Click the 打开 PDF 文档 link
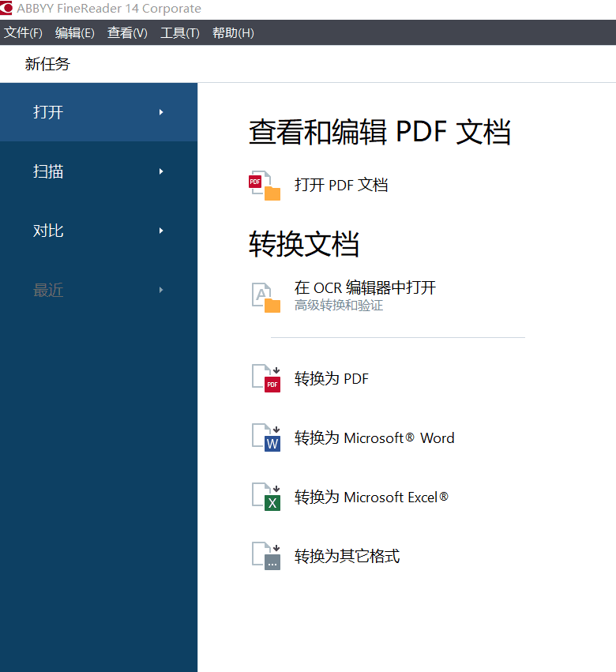The height and width of the screenshot is (672, 616). click(341, 185)
